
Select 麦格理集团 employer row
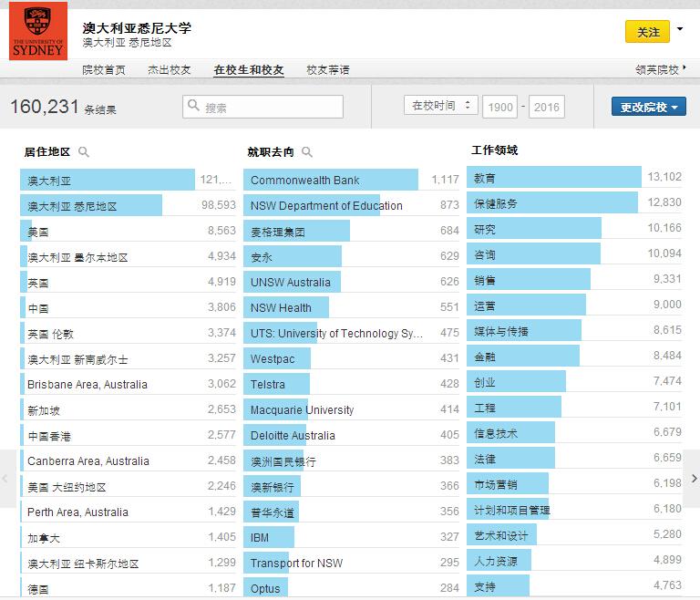(351, 231)
